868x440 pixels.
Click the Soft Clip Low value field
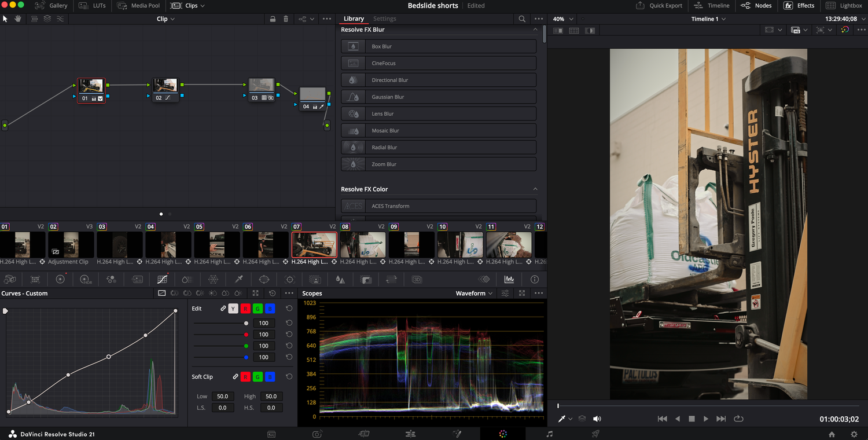[x=222, y=397]
